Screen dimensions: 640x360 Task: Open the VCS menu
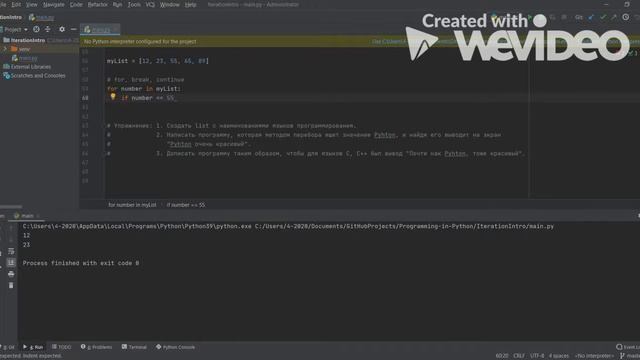(x=150, y=4)
